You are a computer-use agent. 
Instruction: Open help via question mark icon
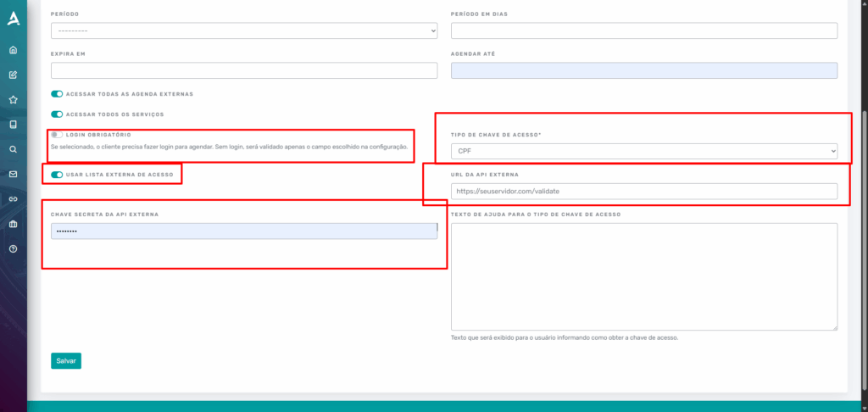point(14,249)
